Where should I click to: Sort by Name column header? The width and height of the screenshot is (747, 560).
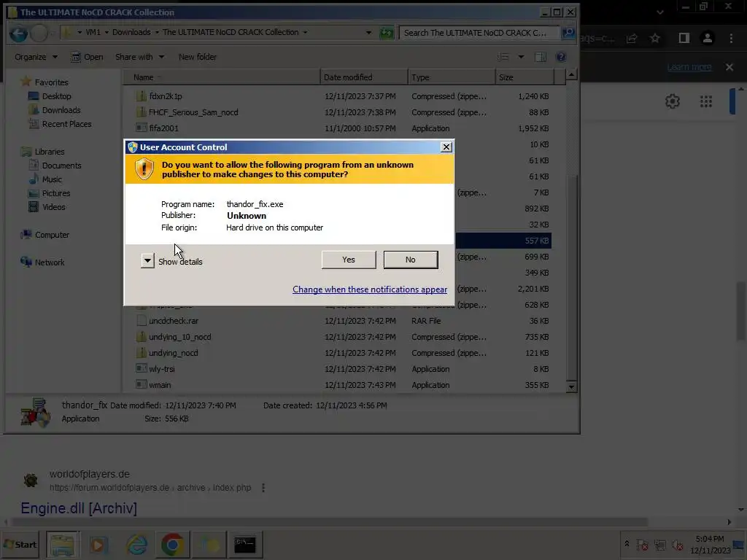pyautogui.click(x=222, y=77)
